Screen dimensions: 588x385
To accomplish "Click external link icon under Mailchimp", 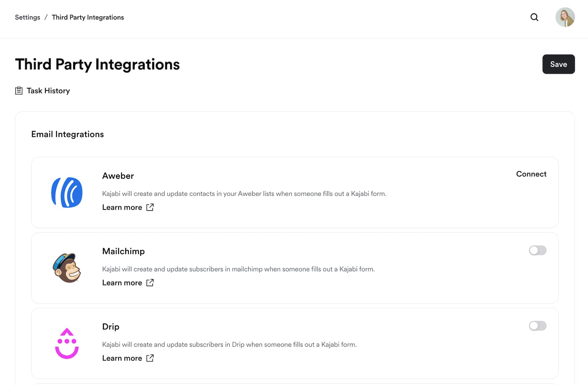I will click(x=150, y=283).
